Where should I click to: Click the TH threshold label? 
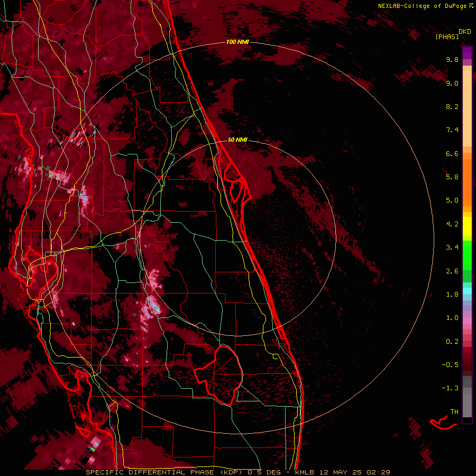454,412
